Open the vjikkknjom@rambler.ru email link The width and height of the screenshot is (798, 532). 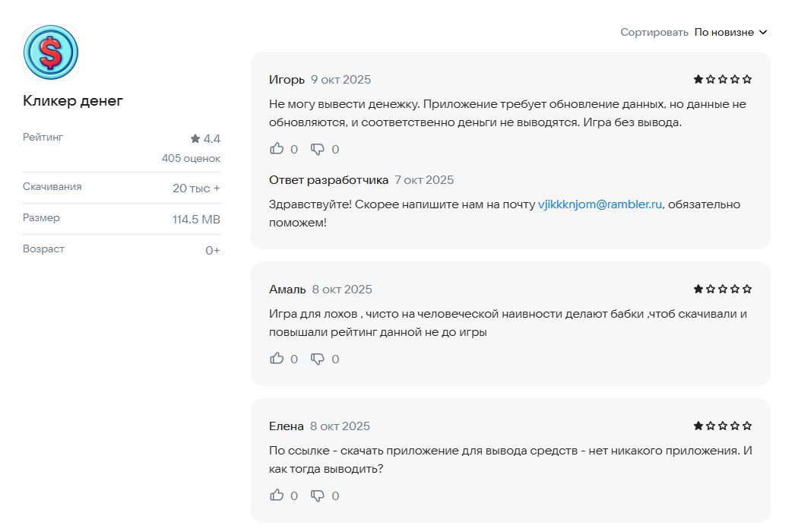[600, 204]
